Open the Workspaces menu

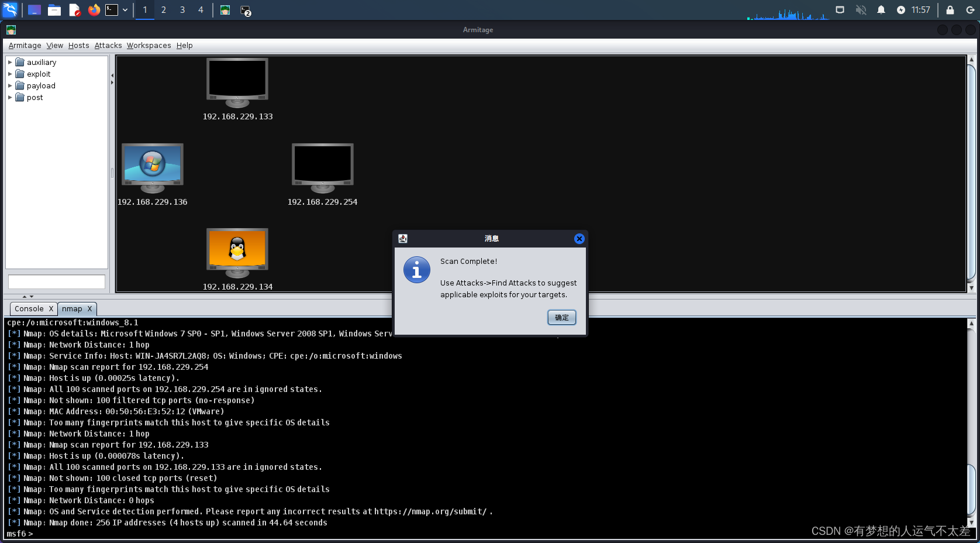(149, 46)
